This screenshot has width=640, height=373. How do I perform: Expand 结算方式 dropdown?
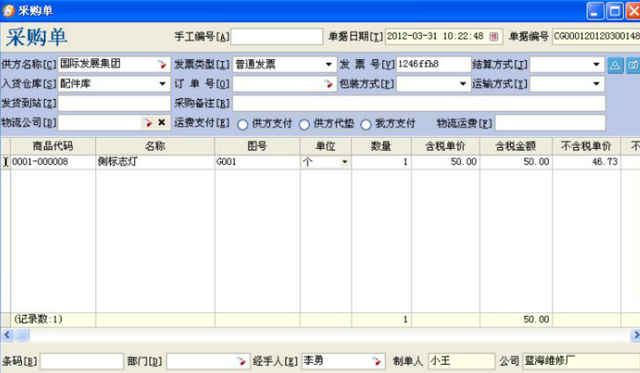596,64
